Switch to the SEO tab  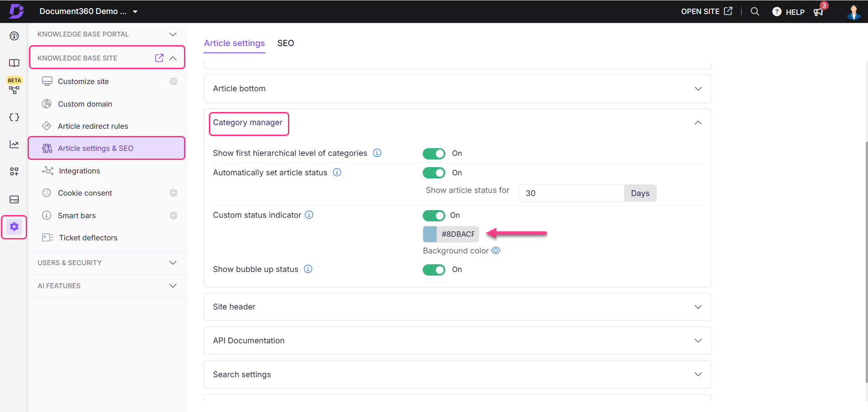(285, 43)
